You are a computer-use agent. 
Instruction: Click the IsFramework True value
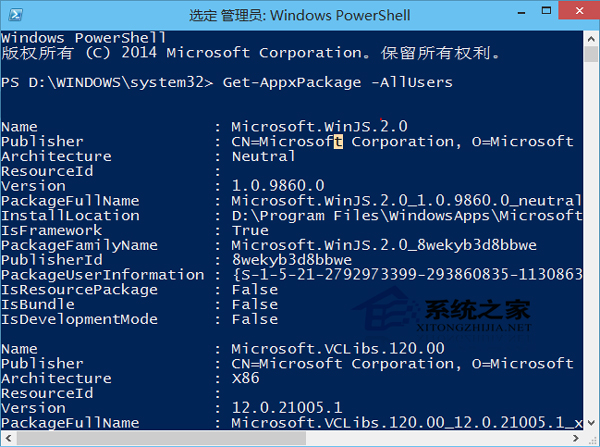tap(249, 230)
